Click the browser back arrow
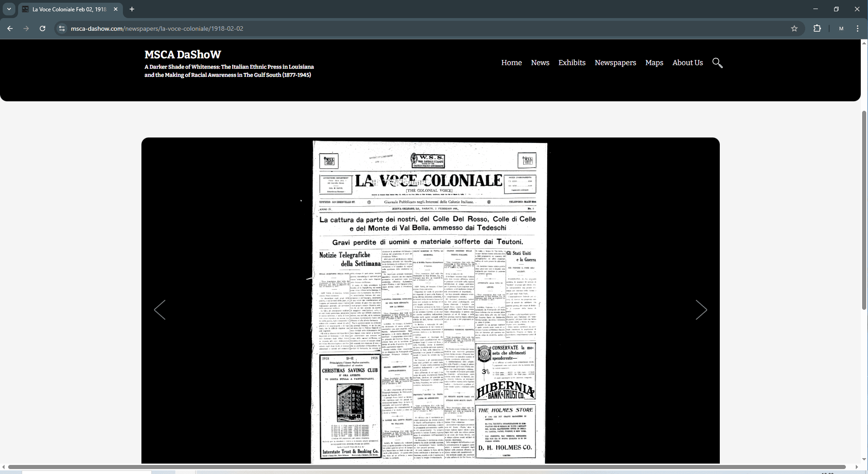 [10, 28]
